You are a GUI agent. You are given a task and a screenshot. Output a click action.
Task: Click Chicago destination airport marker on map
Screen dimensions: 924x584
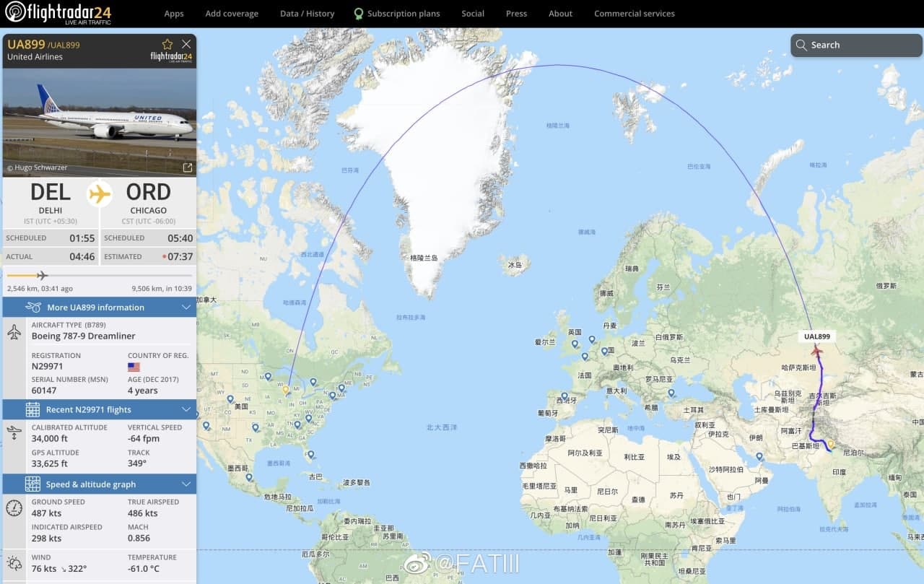click(x=286, y=389)
